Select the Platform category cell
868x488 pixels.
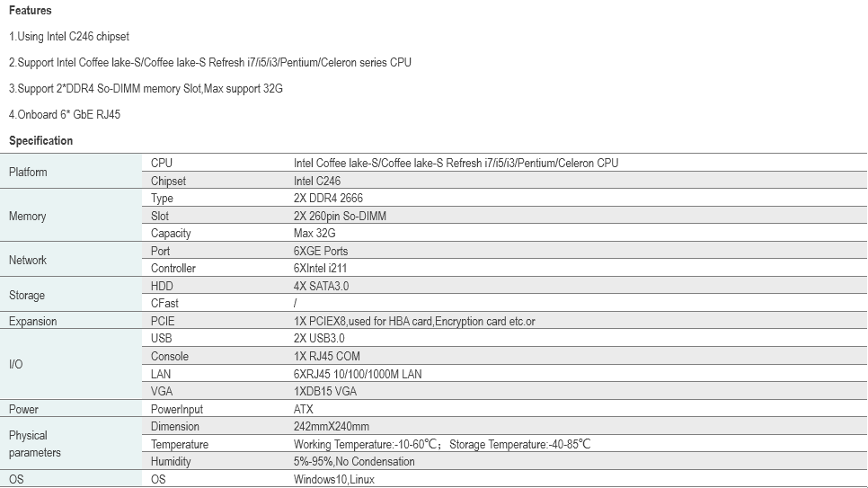click(x=28, y=172)
